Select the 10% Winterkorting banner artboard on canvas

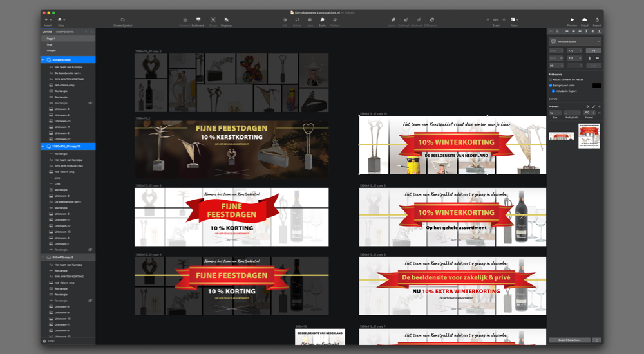click(x=453, y=145)
